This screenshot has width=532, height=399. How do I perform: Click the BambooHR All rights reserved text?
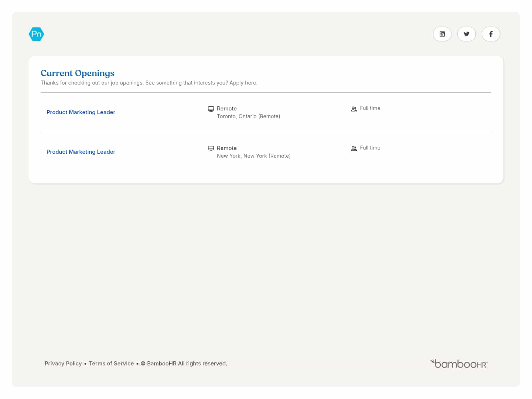(x=187, y=364)
